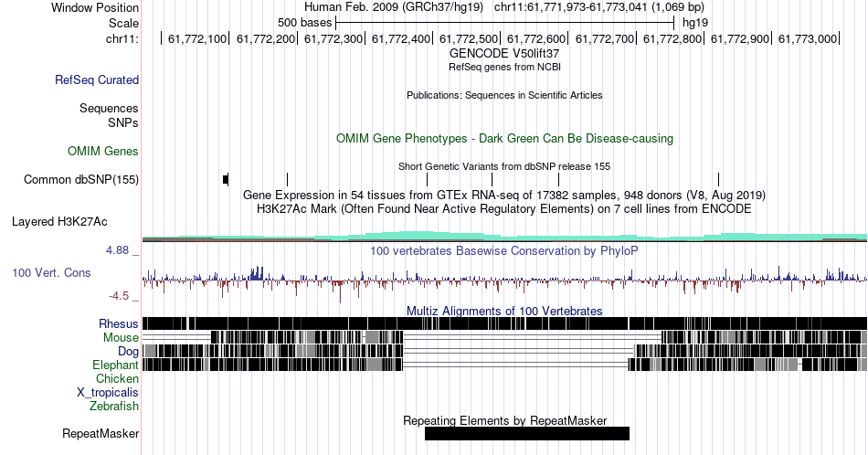
Task: Click the SNPs track label
Action: 123,122
